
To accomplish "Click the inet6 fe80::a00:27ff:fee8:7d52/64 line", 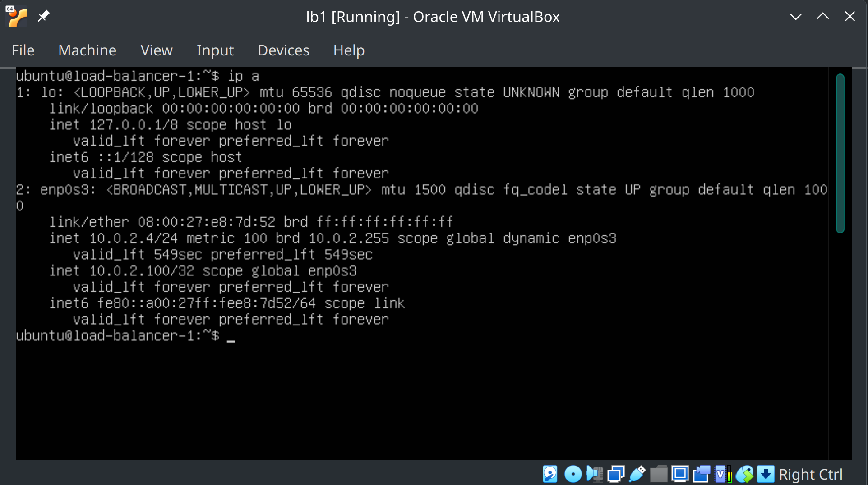I will 227,303.
